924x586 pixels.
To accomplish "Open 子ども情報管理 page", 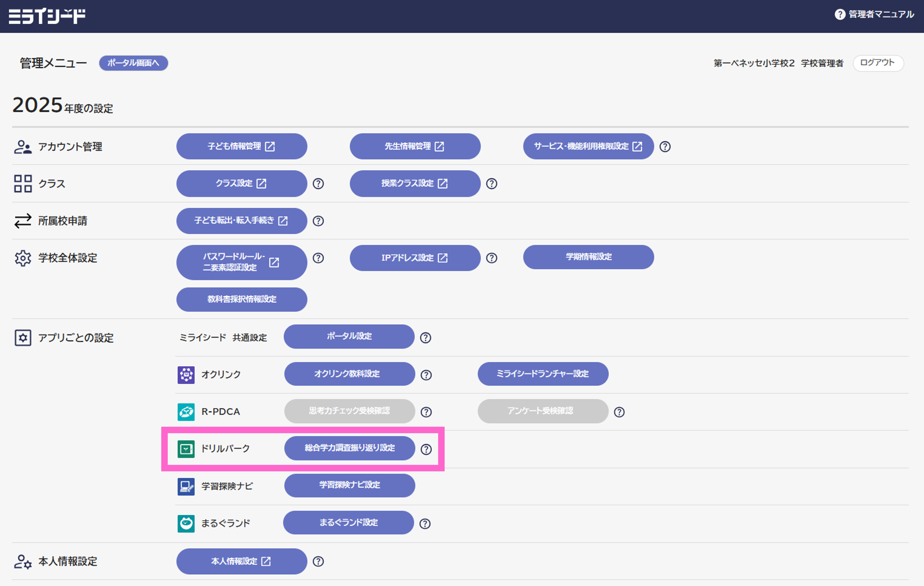I will 241,146.
